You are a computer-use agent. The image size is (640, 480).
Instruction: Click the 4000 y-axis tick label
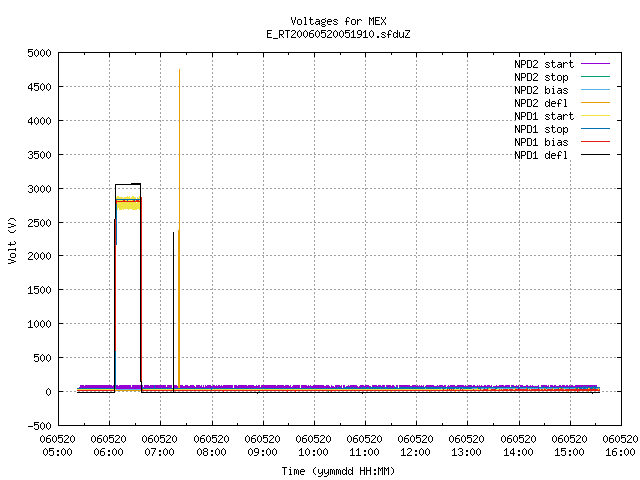tap(39, 121)
